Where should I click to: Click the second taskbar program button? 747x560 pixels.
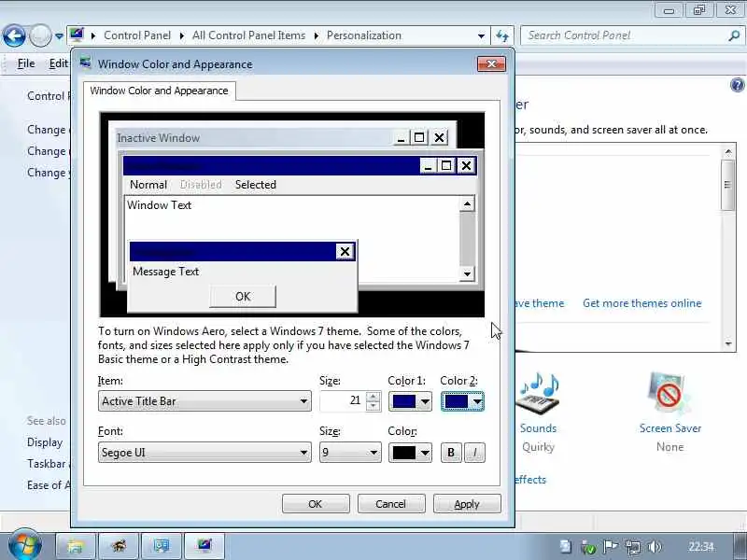click(x=119, y=546)
